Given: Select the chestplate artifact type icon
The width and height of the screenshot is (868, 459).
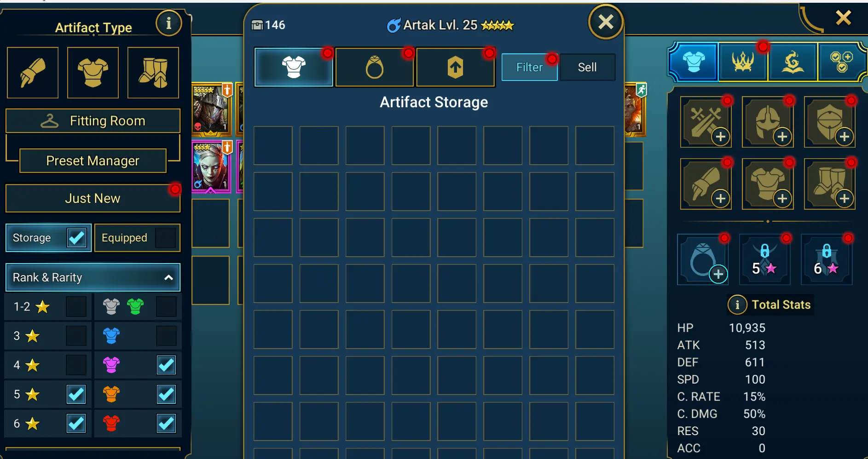Looking at the screenshot, I should click(x=93, y=73).
